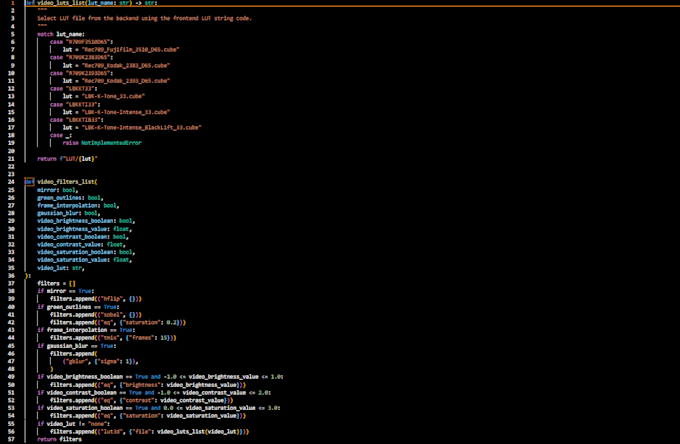The width and height of the screenshot is (680, 444).
Task: Click the "LBK-K-Tone-Intense_33.cube" string
Action: [125, 112]
